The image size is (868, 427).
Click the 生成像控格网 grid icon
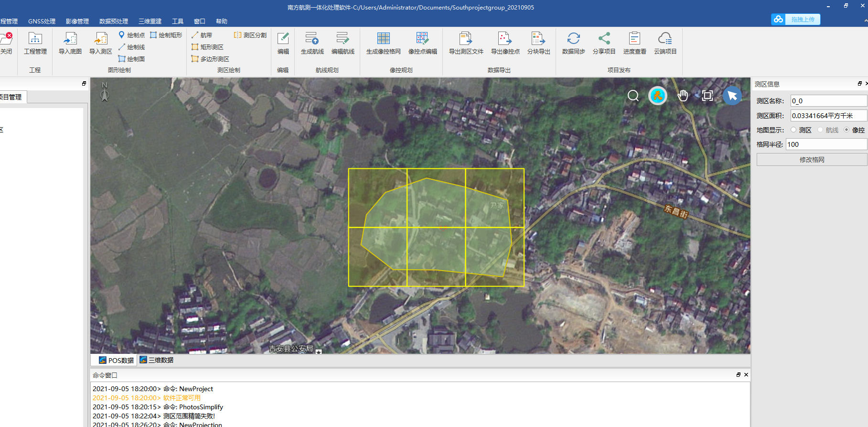[x=383, y=39]
